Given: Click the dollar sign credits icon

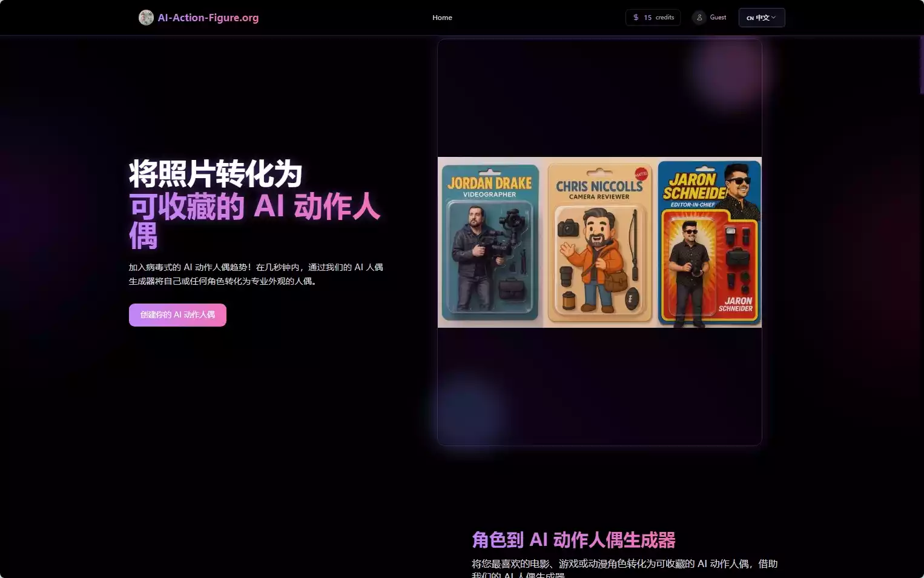Looking at the screenshot, I should point(636,18).
